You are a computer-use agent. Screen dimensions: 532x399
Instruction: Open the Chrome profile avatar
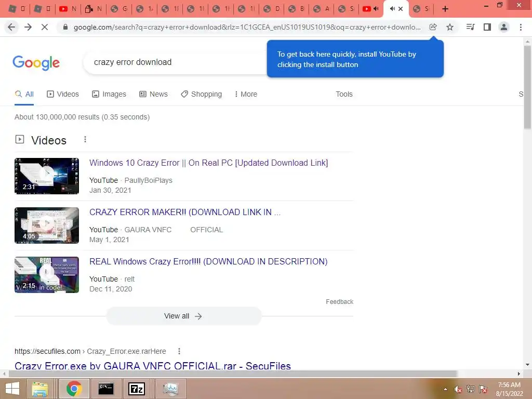(504, 27)
